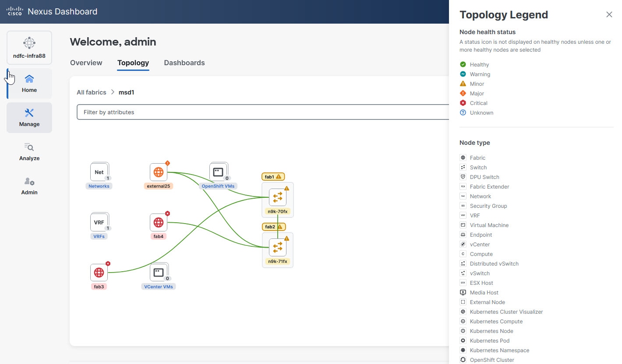Image resolution: width=622 pixels, height=364 pixels.
Task: Go to Home in the sidebar
Action: tap(29, 84)
